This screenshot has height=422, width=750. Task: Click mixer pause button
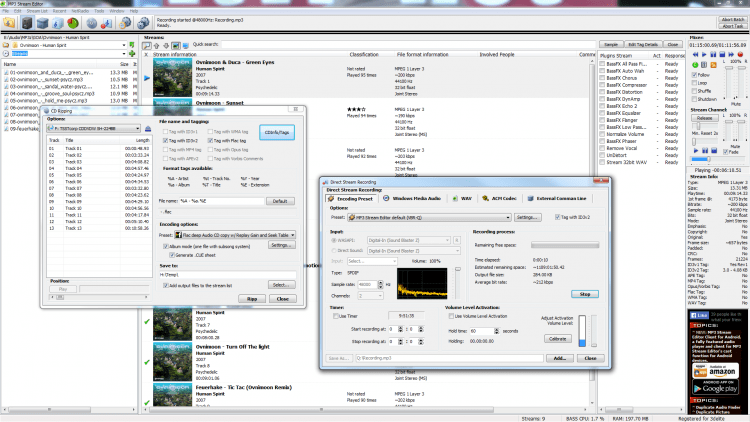click(x=713, y=55)
